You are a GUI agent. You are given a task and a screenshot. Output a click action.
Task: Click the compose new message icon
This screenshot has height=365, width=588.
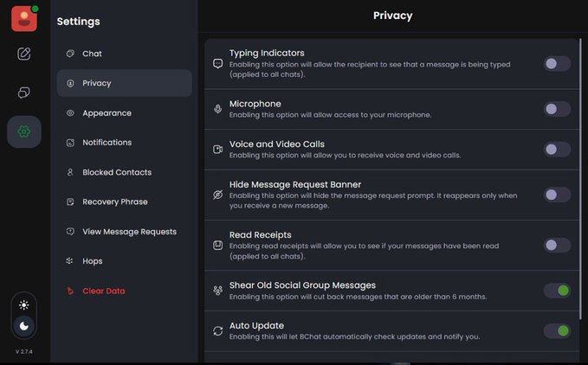tap(24, 54)
